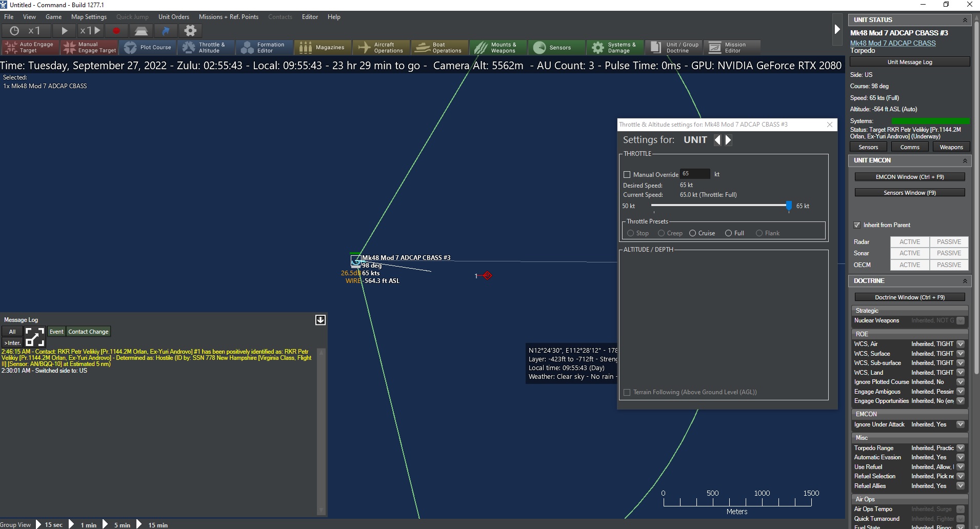Click the expand icon next to All in Message Log
Screen dimensions: 980x529
click(x=35, y=337)
